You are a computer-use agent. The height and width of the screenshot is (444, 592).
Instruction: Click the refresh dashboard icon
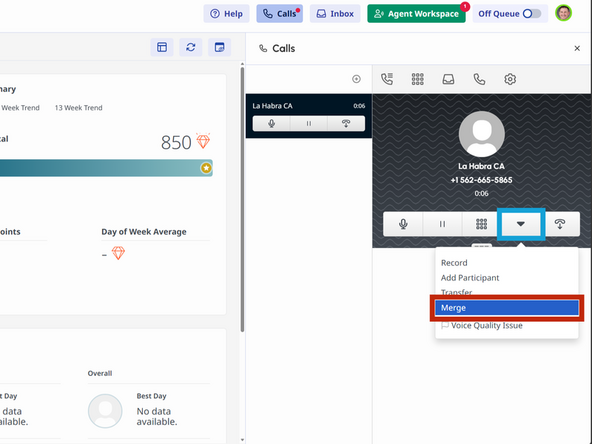[191, 47]
